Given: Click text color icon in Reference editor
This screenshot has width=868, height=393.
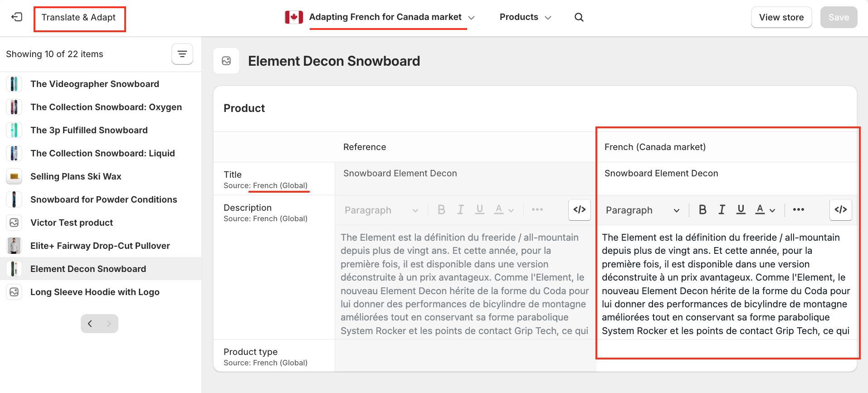Looking at the screenshot, I should tap(504, 209).
